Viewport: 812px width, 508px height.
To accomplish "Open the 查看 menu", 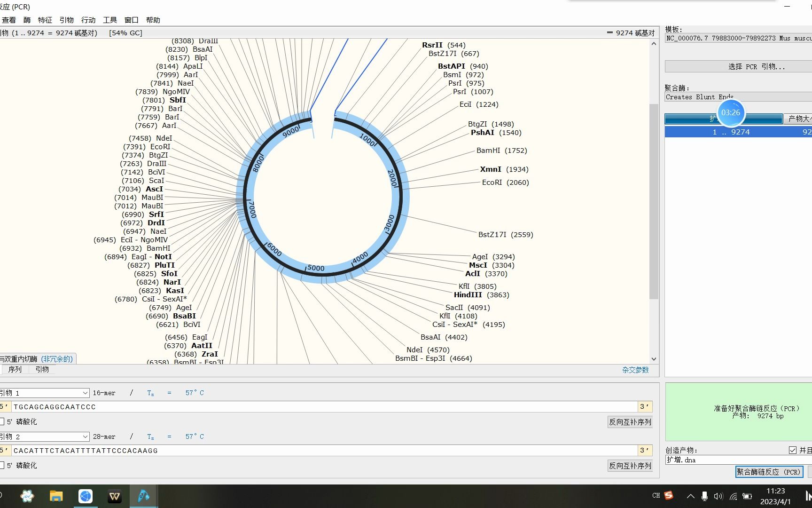I will pos(9,20).
